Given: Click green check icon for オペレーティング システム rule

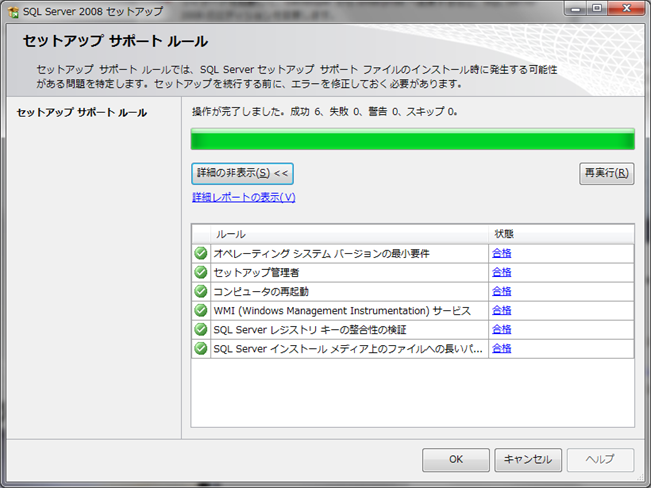Looking at the screenshot, I should (201, 253).
